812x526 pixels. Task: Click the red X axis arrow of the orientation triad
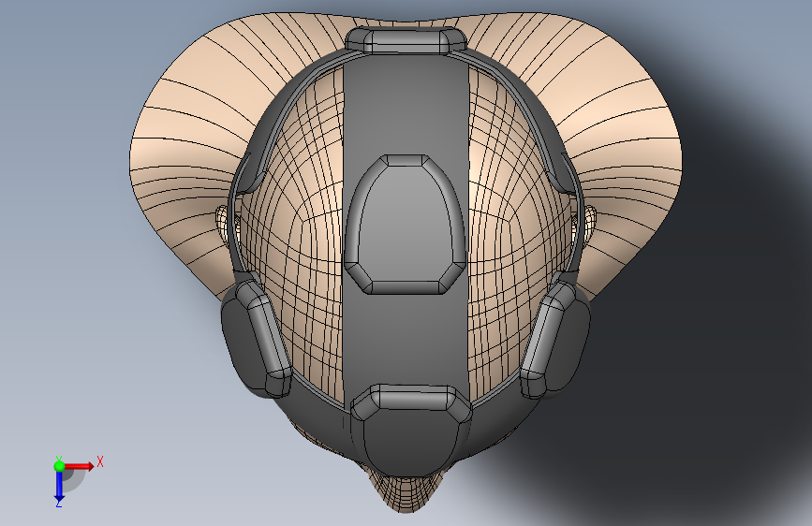pyautogui.click(x=79, y=466)
